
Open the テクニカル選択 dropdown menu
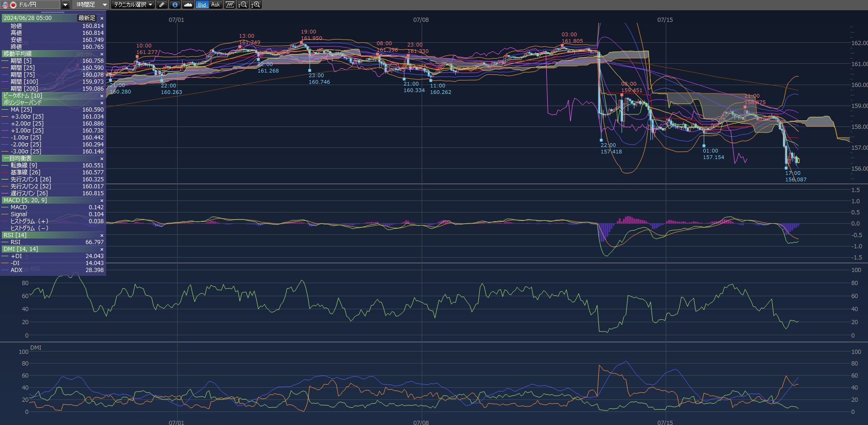[133, 5]
